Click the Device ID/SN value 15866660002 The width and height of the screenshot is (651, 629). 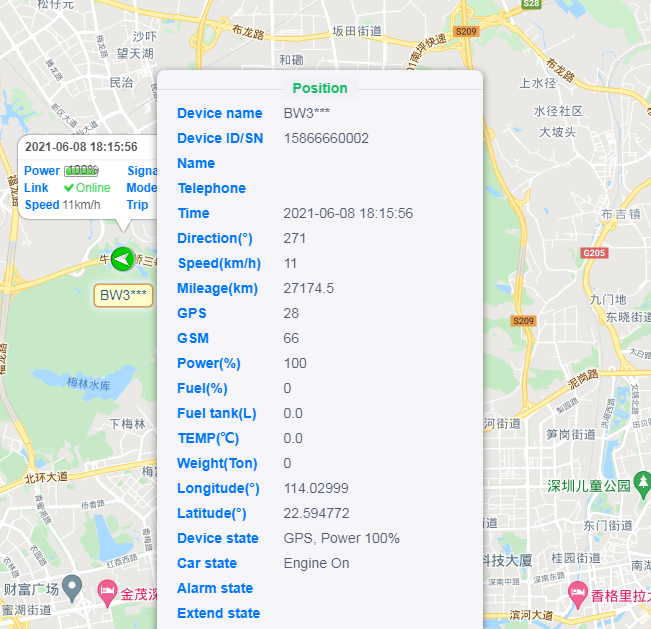tap(326, 138)
